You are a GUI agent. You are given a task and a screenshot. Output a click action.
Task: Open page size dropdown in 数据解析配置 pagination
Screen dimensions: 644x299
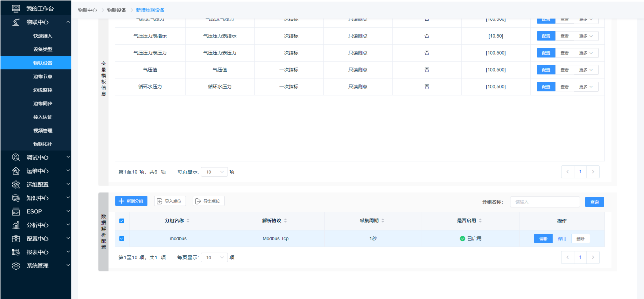[x=214, y=258]
